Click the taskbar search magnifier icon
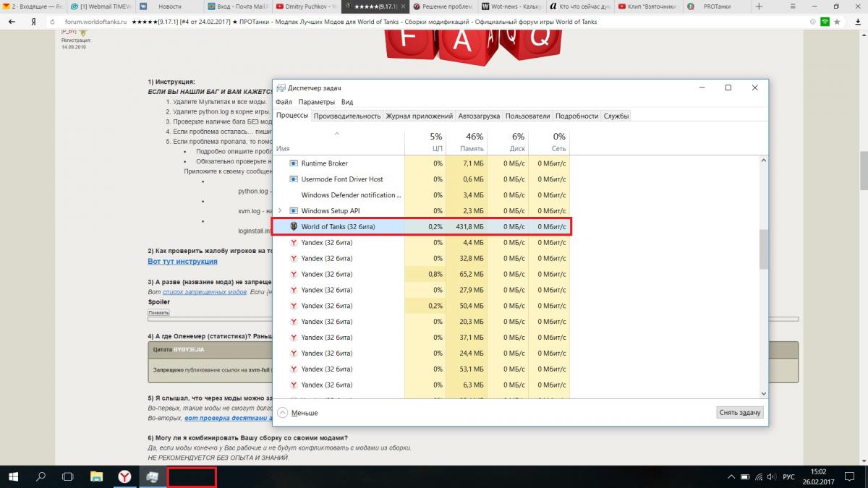This screenshot has height=488, width=868. 41,476
